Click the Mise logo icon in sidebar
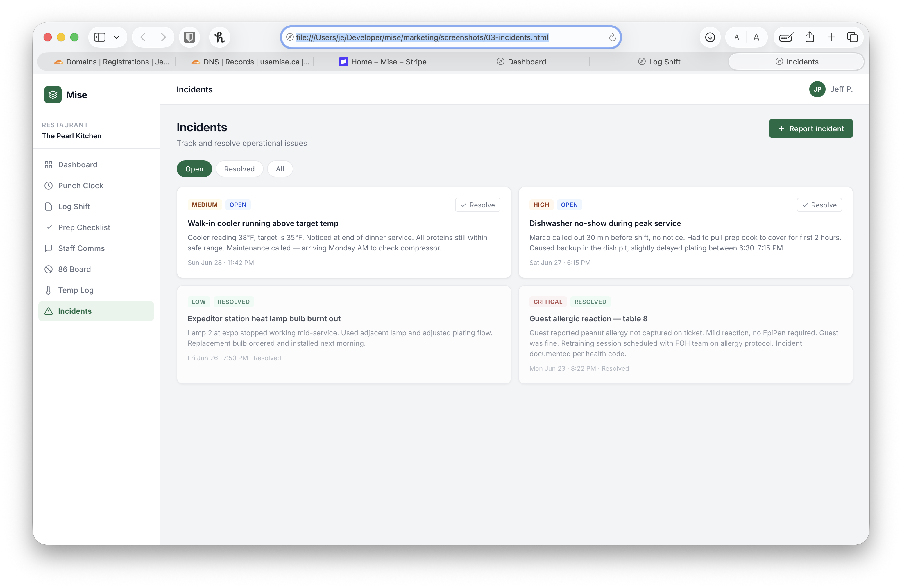Viewport: 902px width, 588px height. pos(53,95)
